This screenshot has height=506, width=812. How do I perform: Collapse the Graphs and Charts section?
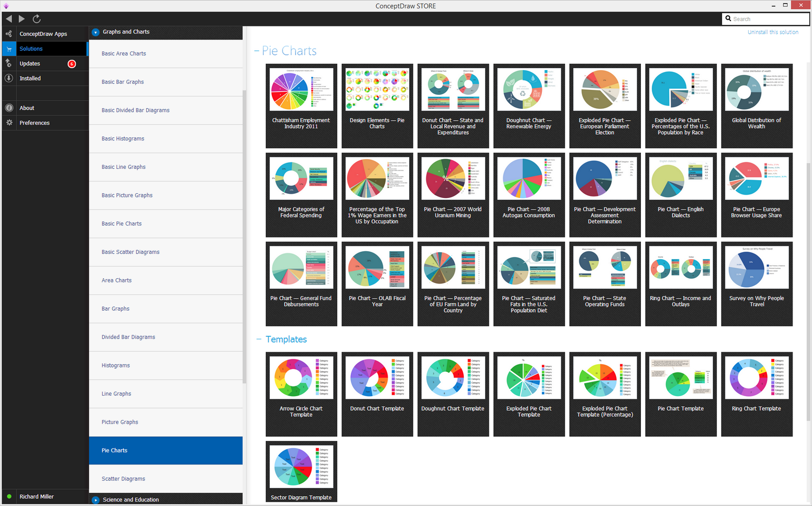coord(96,32)
